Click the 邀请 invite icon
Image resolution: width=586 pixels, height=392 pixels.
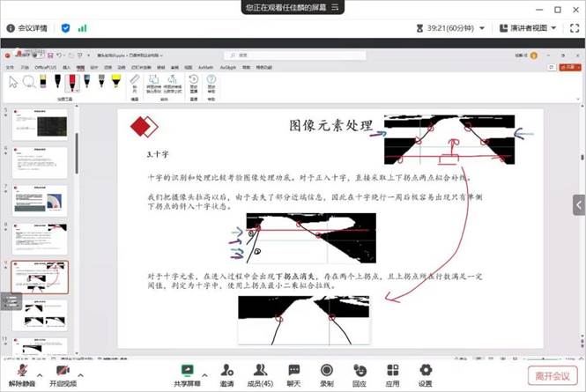coord(227,374)
